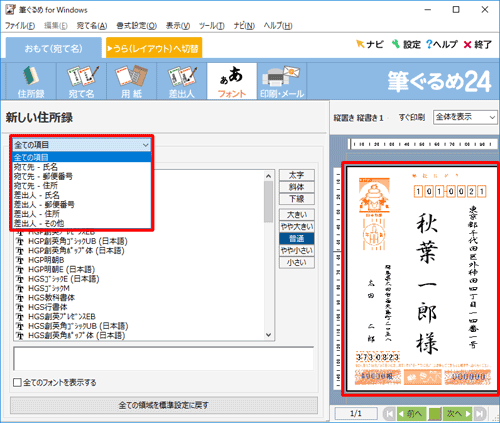Select font HGP創英角ﾎﾟｯﾌﾟ体 (日本語)
The width and height of the screenshot is (500, 423).
[76, 250]
